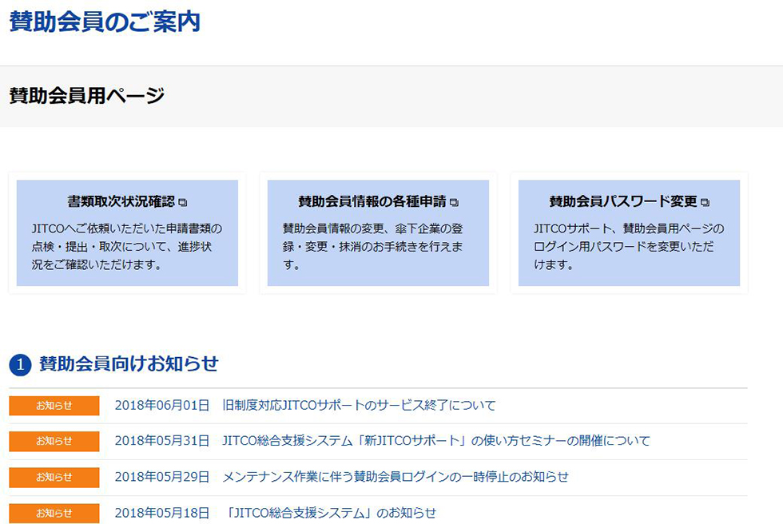Open notice 旧制度対応JITCOサポートのサービス終了について
The image size is (783, 532).
[359, 405]
